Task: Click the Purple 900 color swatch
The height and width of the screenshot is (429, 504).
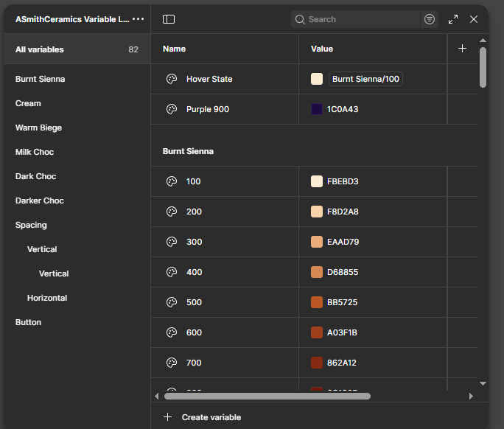Action: 317,109
